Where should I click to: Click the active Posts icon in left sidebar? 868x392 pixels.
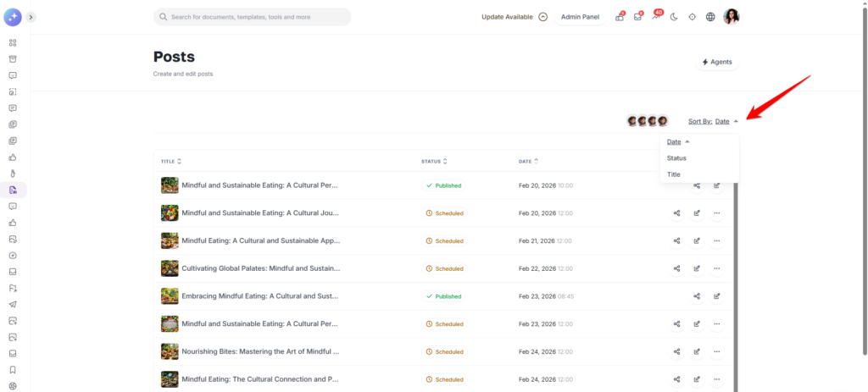(13, 190)
